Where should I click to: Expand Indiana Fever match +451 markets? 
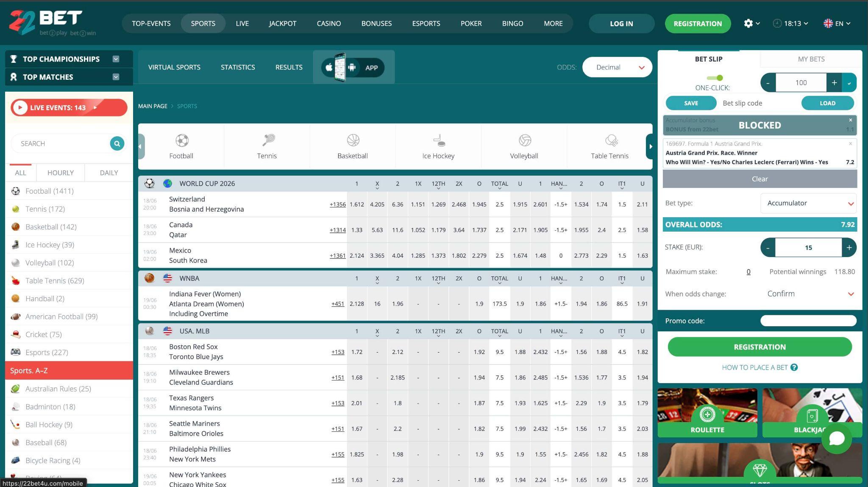(338, 304)
